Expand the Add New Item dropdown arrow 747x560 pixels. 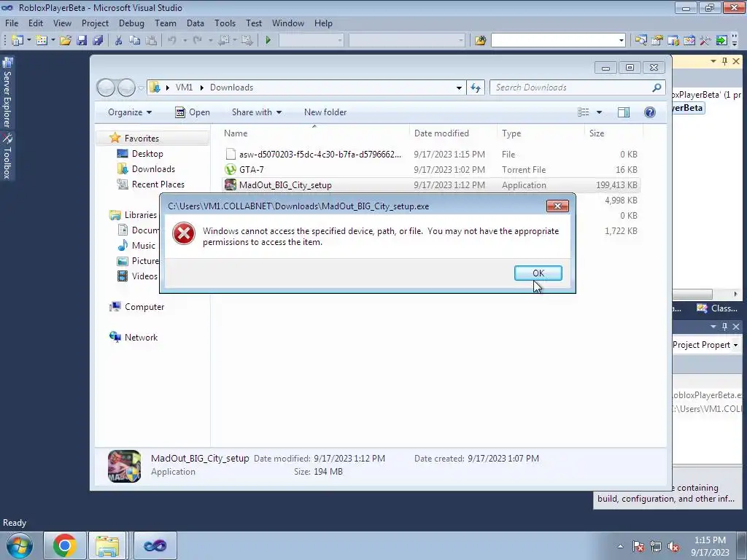click(53, 41)
